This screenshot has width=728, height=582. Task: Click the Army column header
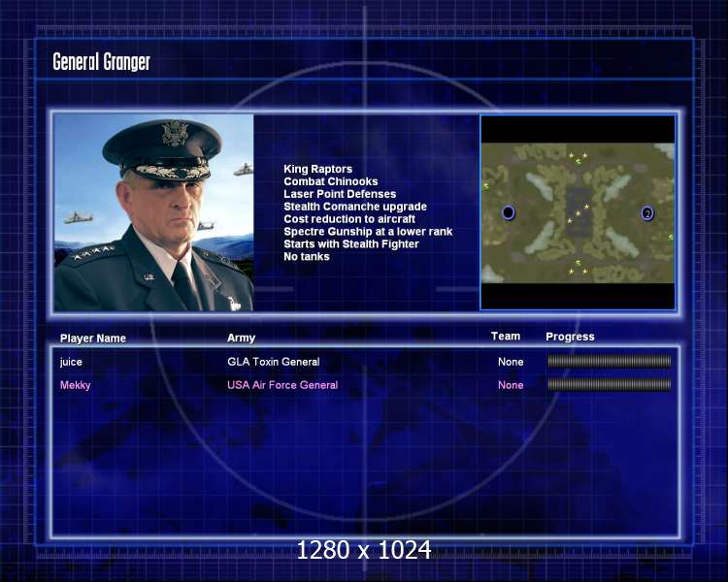point(241,338)
